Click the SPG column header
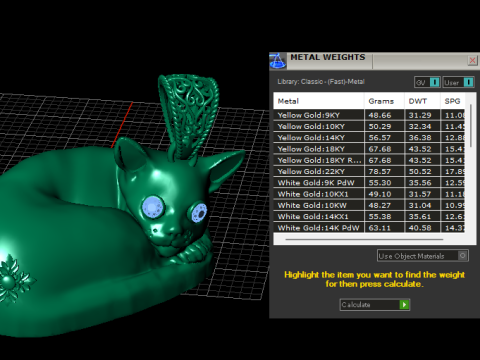The height and width of the screenshot is (360, 480). [x=452, y=101]
